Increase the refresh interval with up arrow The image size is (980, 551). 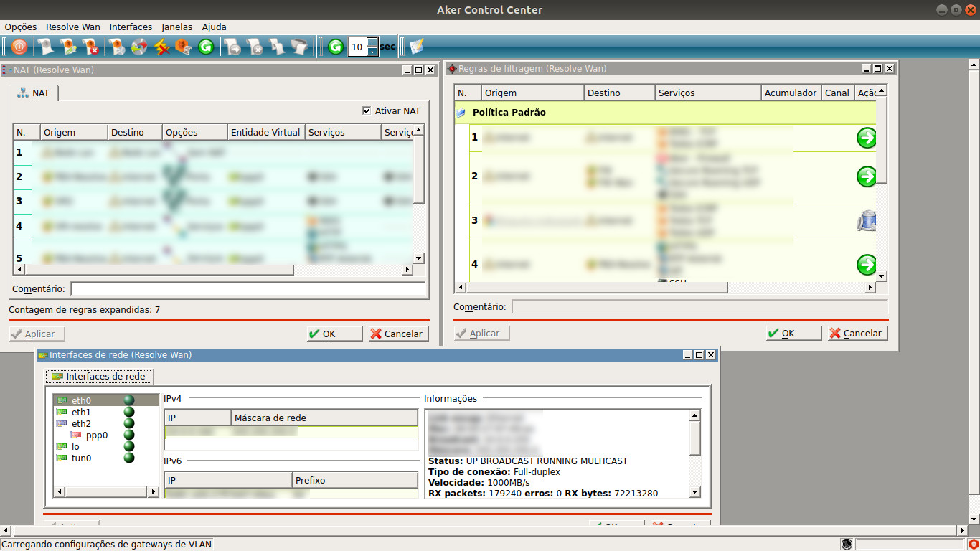(372, 42)
